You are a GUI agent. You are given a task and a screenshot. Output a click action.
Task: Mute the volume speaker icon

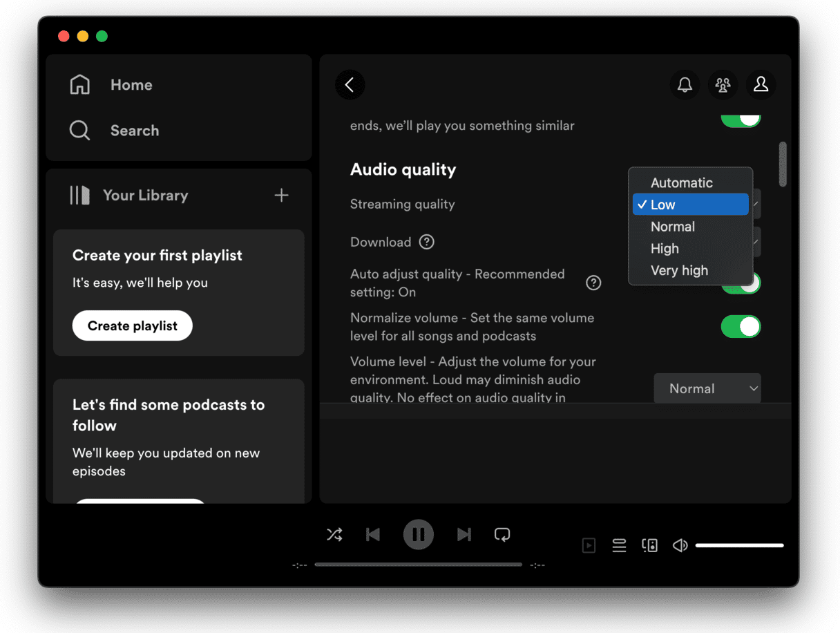click(x=680, y=546)
